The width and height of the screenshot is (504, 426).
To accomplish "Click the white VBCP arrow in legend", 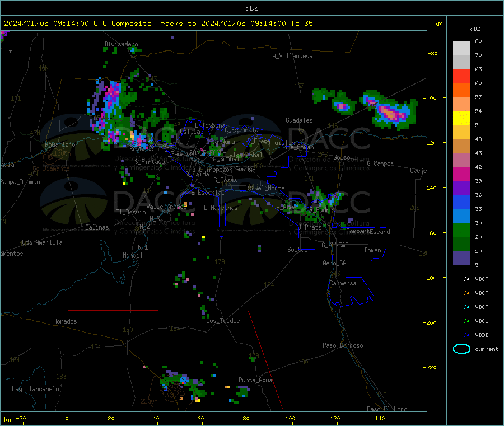I will pyautogui.click(x=461, y=279).
